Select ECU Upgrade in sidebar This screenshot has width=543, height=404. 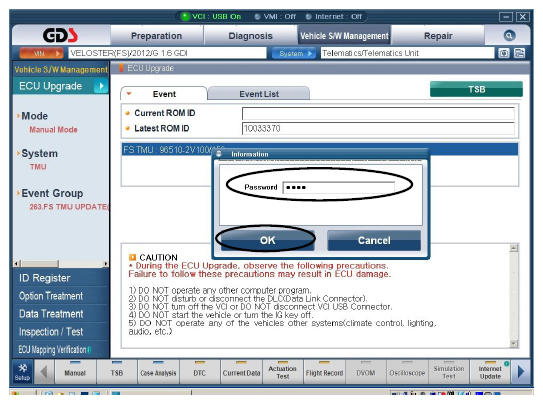pyautogui.click(x=61, y=86)
